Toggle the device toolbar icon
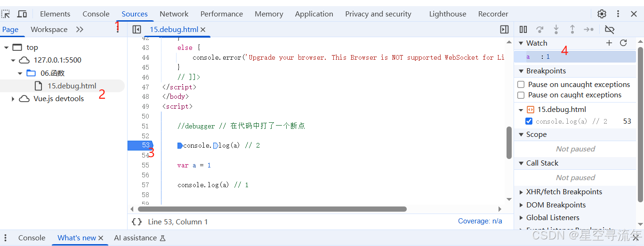The height and width of the screenshot is (246, 644). tap(22, 14)
